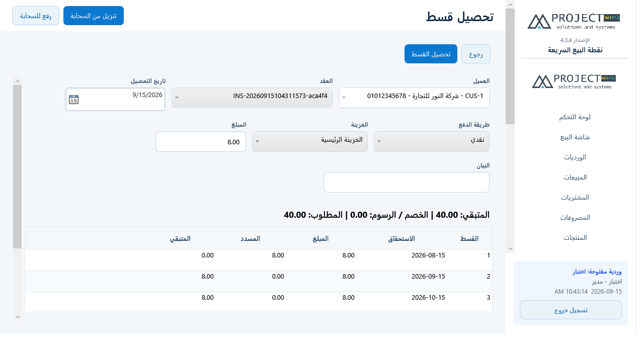The height and width of the screenshot is (352, 644).
Task: Click remaining value 0.00 in installment row 1
Action: pos(207,255)
